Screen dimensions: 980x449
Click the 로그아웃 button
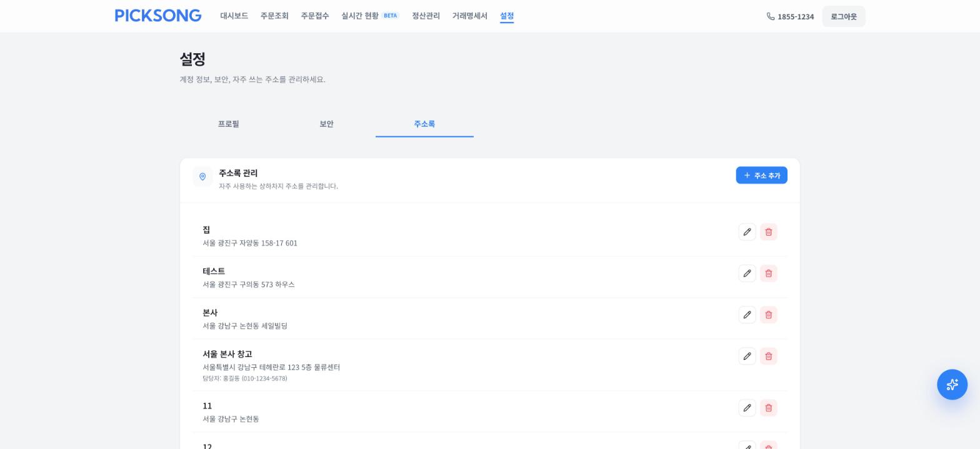[x=843, y=16]
